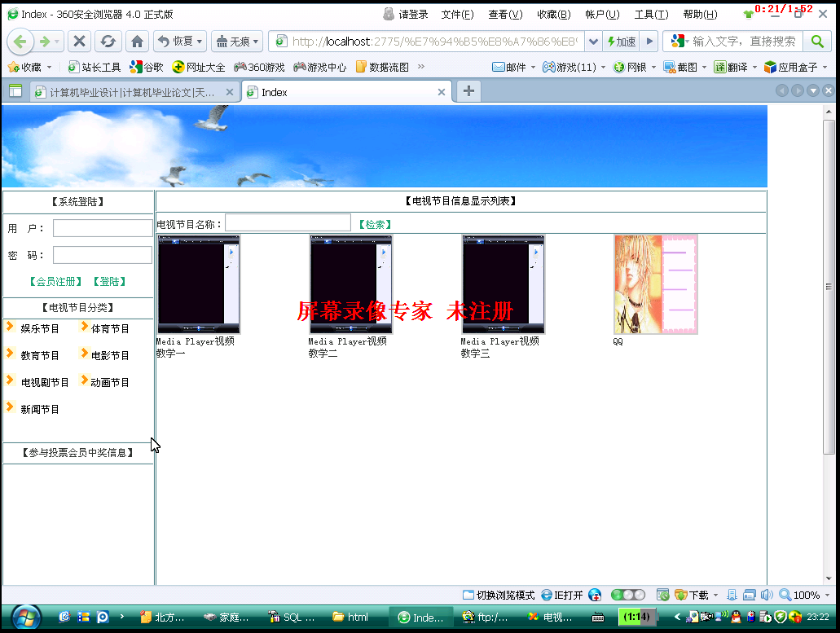Open the 网址大全 bookmark
The width and height of the screenshot is (840, 633).
point(198,67)
